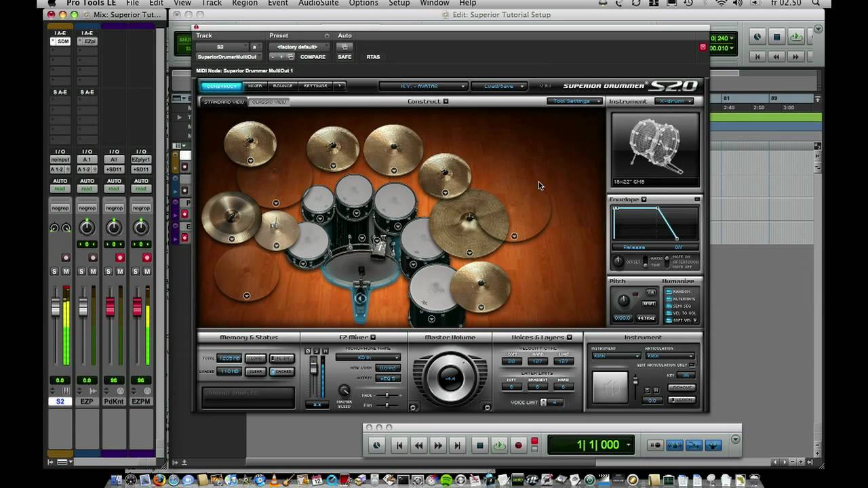The height and width of the screenshot is (488, 868).
Task: Click the top-left crash cymbal
Action: tap(250, 142)
